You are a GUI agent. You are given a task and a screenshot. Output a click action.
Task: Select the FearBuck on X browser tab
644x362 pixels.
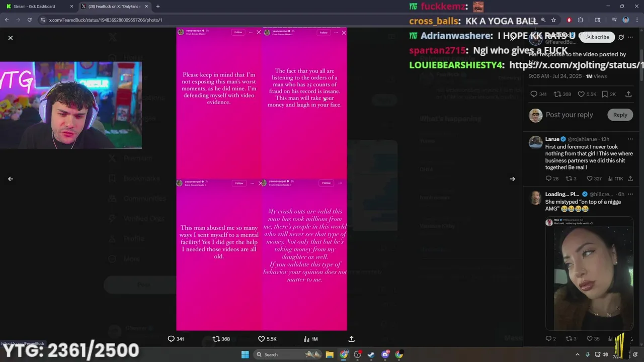[115, 7]
